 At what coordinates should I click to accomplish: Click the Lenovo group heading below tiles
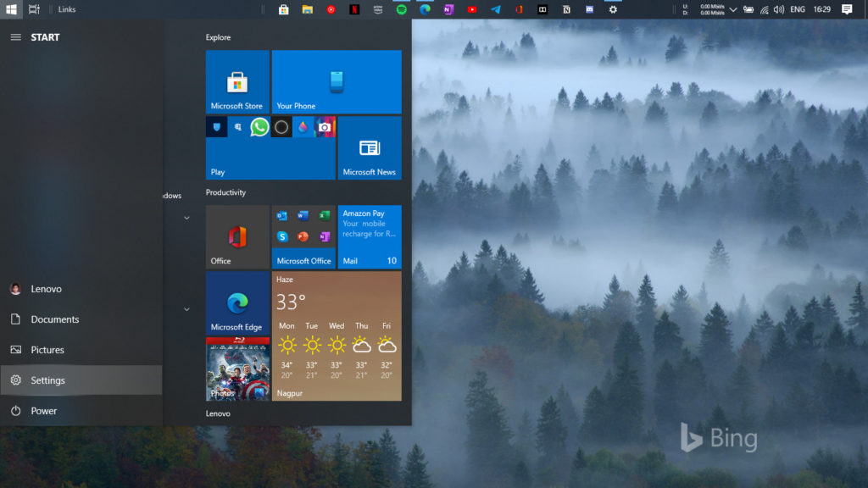218,413
